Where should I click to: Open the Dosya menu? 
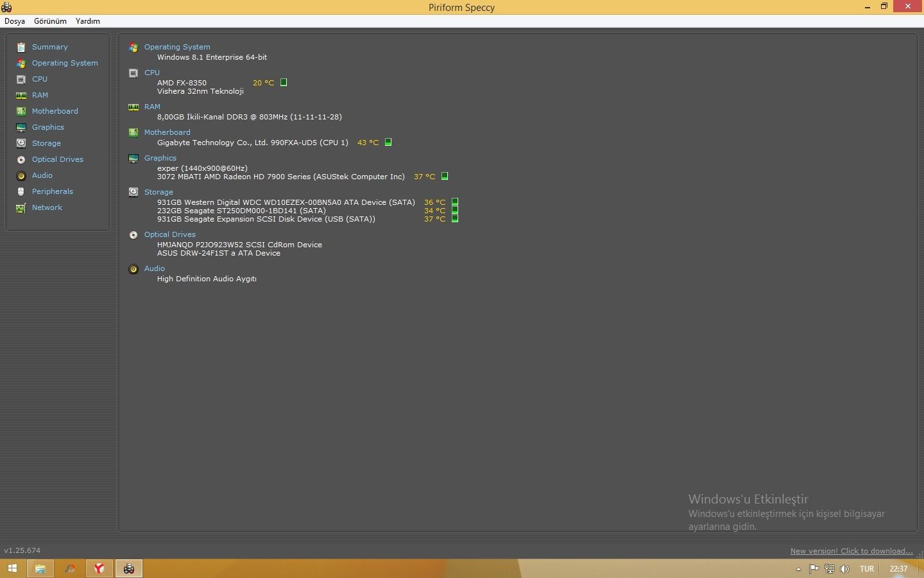coord(15,21)
